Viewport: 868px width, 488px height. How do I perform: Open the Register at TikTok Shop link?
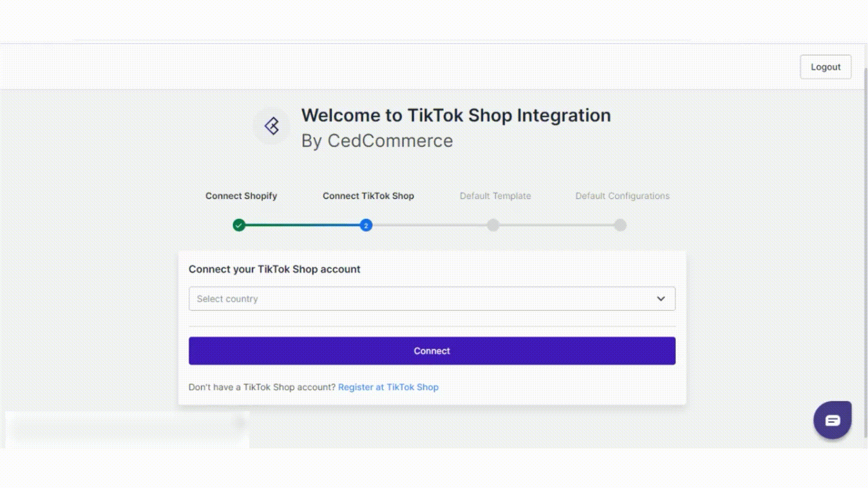click(388, 387)
